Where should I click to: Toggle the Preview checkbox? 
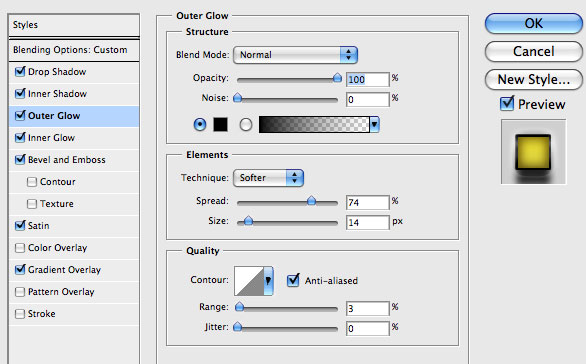point(507,103)
